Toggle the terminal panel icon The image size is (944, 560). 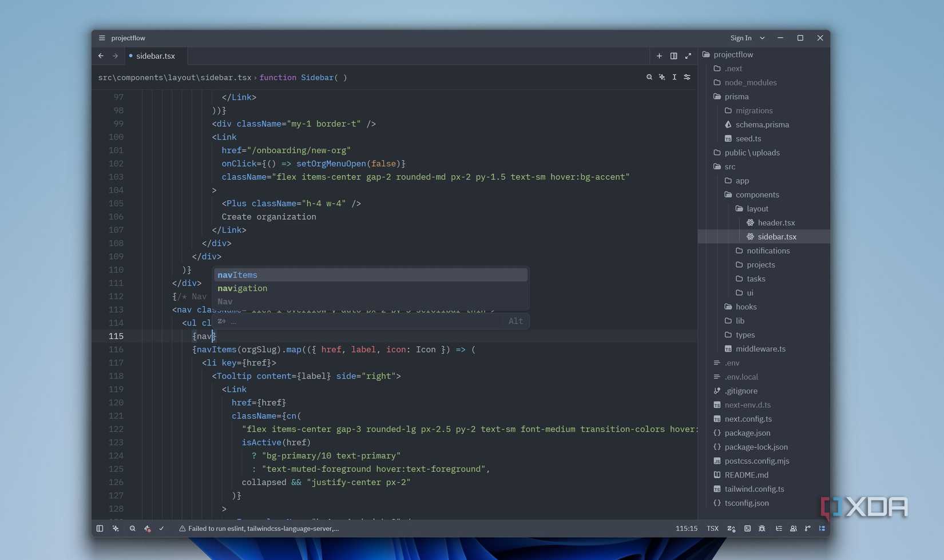click(747, 529)
